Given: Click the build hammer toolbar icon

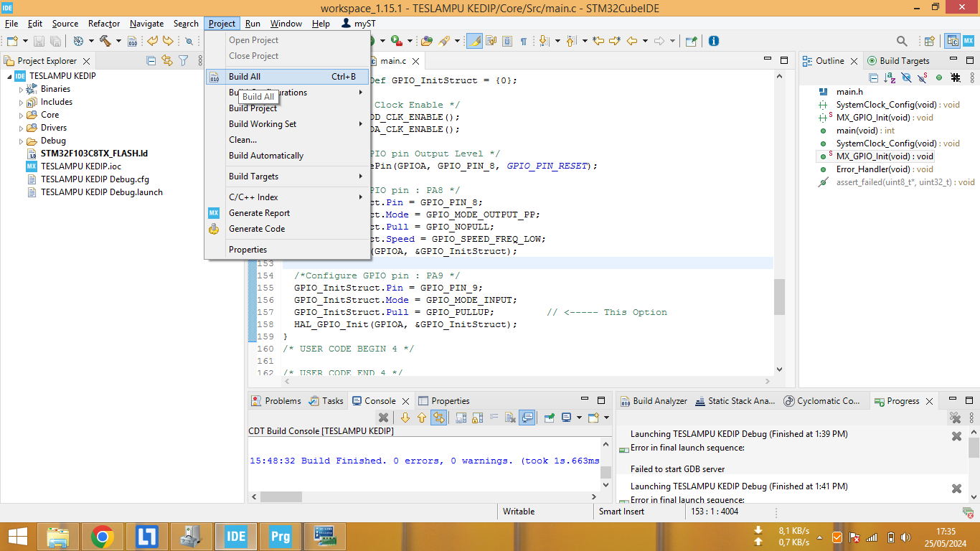Looking at the screenshot, I should click(105, 41).
